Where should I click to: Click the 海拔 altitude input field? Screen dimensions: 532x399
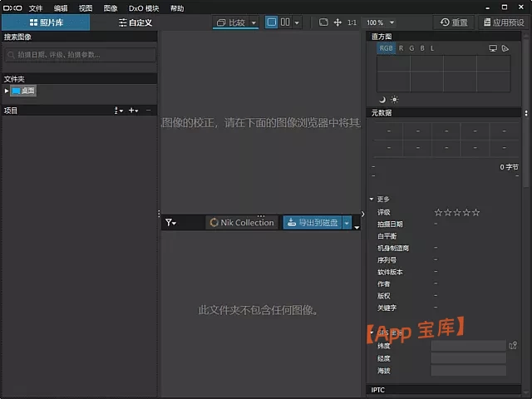[468, 371]
